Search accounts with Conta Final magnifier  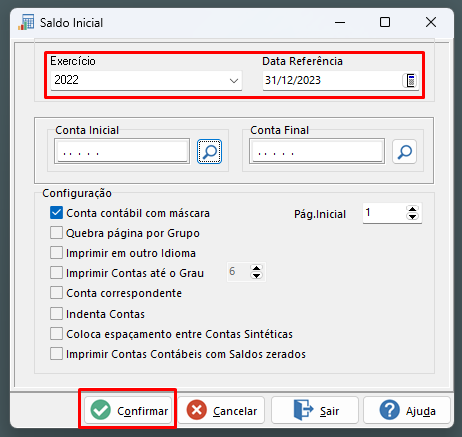coord(404,152)
